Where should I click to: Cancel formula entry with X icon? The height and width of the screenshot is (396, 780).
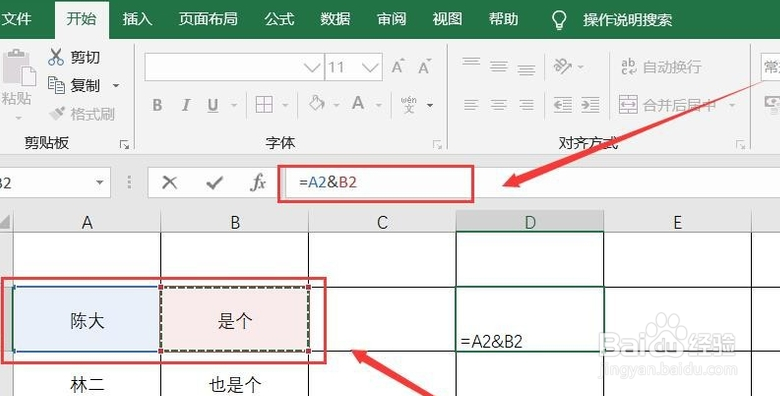pyautogui.click(x=170, y=183)
